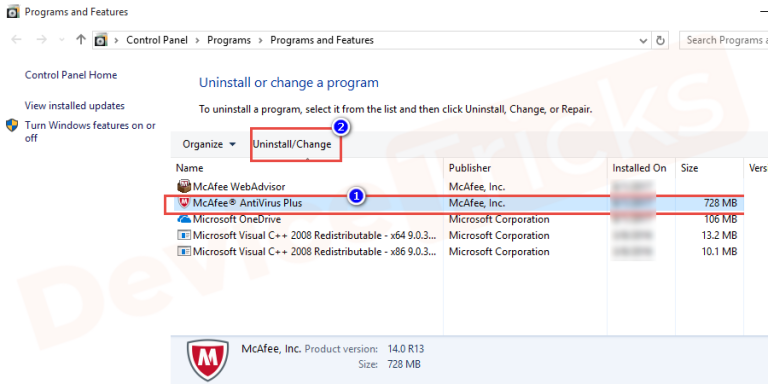Open the recent locations dropdown arrow
The image size is (768, 384).
coord(61,40)
